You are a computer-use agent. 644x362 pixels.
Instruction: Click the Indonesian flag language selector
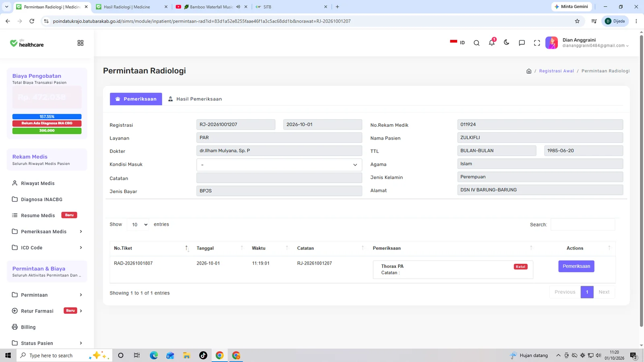click(x=457, y=42)
